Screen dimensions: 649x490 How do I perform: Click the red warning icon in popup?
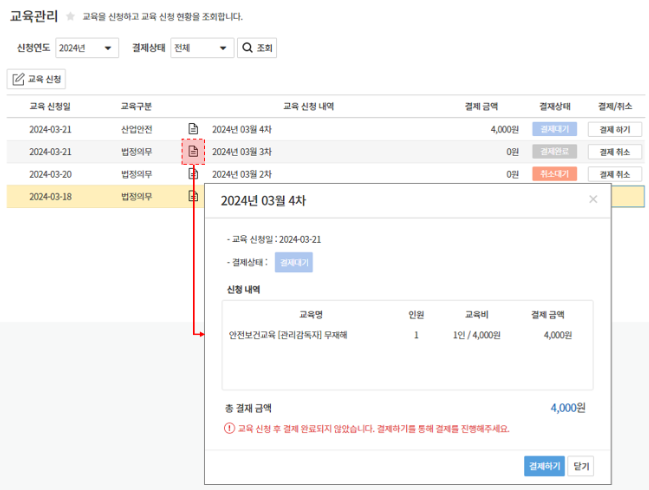(x=231, y=428)
